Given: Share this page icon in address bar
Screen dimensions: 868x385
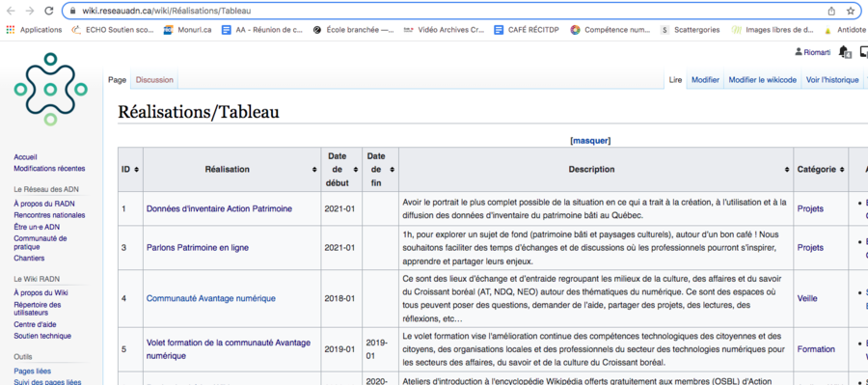Looking at the screenshot, I should [831, 11].
